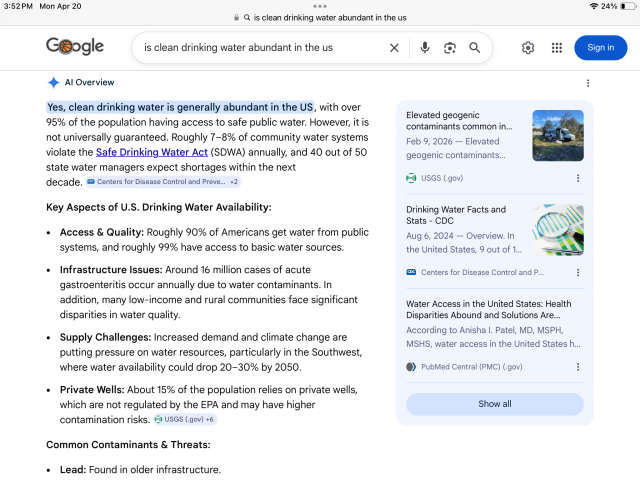Open the Elevated geogenic contaminants article thumbnail

coord(557,135)
